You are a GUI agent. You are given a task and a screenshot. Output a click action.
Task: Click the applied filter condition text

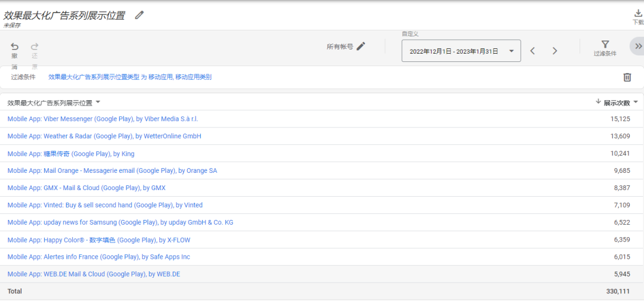pyautogui.click(x=130, y=77)
